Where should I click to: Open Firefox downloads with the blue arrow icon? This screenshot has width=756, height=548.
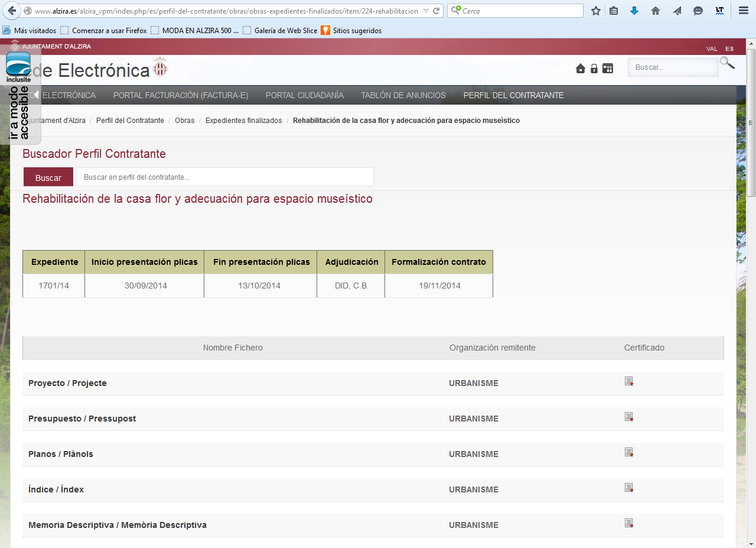[x=634, y=10]
